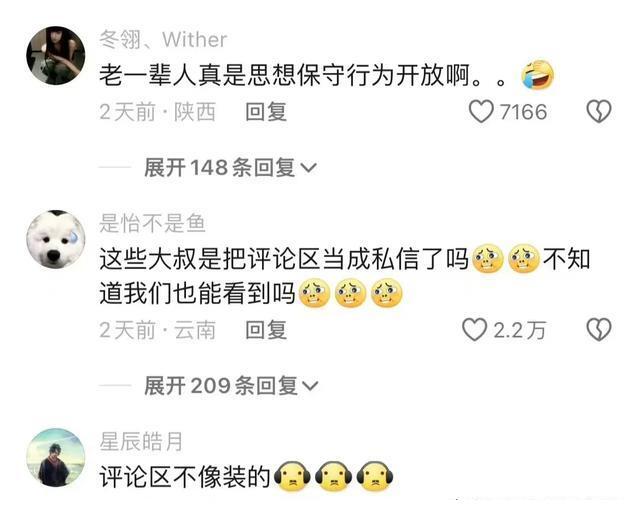Tap the 2.2万 like count
The width and height of the screenshot is (640, 510).
click(520, 330)
